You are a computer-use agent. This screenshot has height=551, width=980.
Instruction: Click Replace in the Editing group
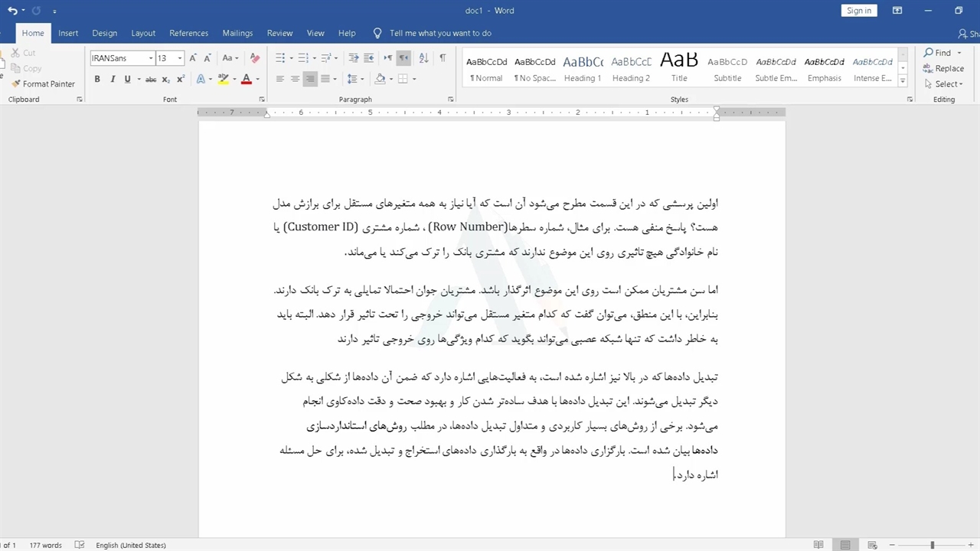click(x=943, y=68)
